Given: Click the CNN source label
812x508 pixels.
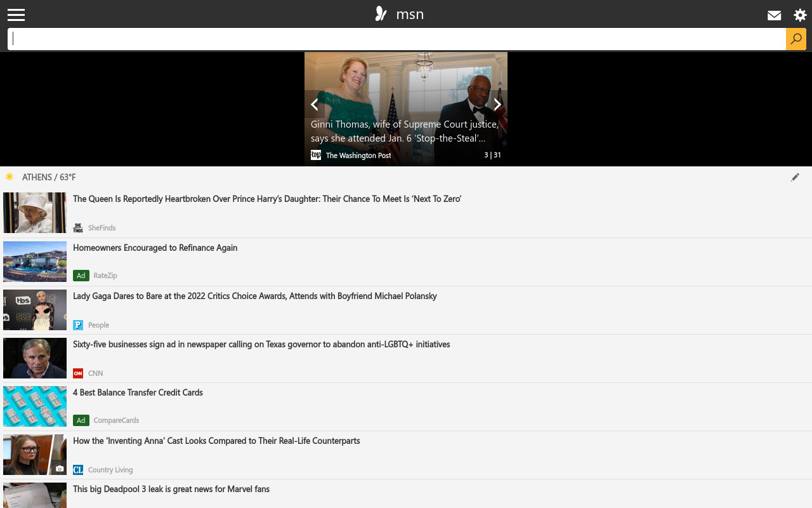Looking at the screenshot, I should pyautogui.click(x=95, y=373).
